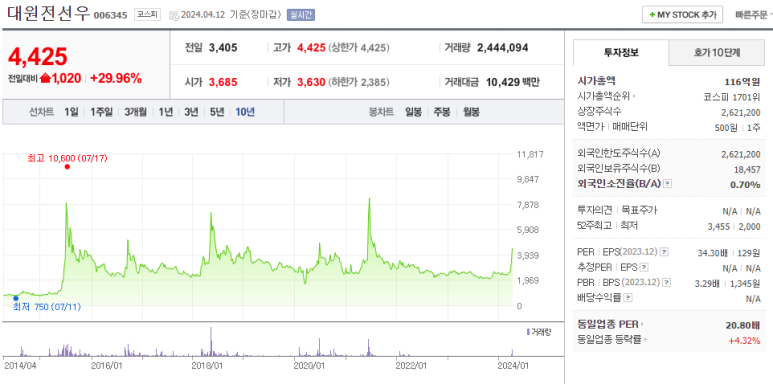Click the 2018/01 label on chart axis
This screenshot has height=384, width=773.
(x=208, y=366)
